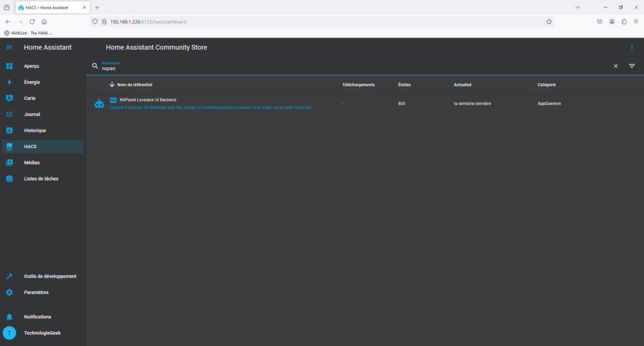644x346 pixels.
Task: Open the browser extensions icon
Action: point(624,22)
